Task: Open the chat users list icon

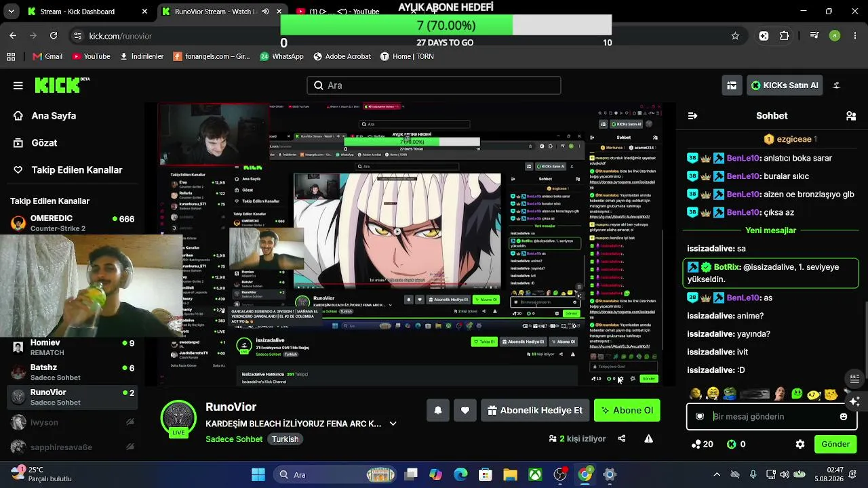Action: pyautogui.click(x=851, y=116)
